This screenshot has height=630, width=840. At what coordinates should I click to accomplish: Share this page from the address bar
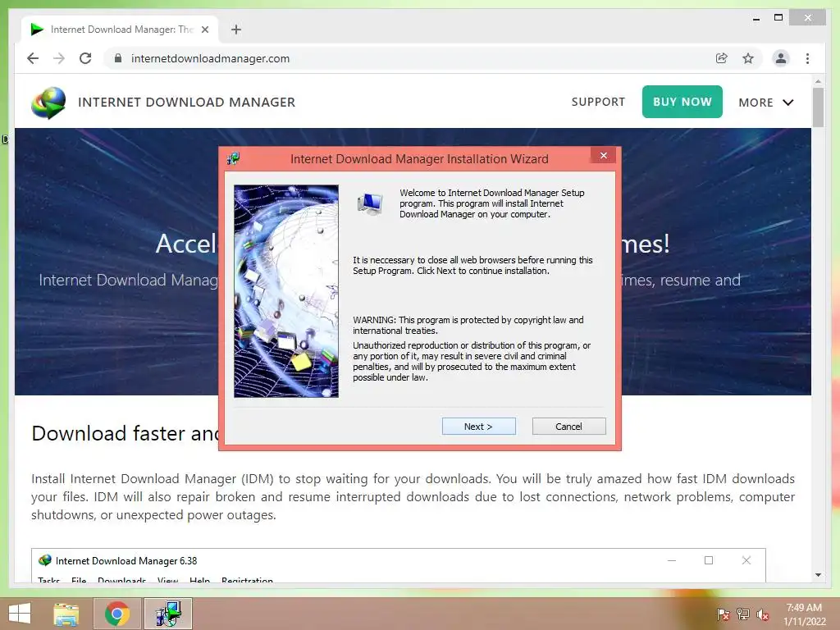pyautogui.click(x=722, y=58)
